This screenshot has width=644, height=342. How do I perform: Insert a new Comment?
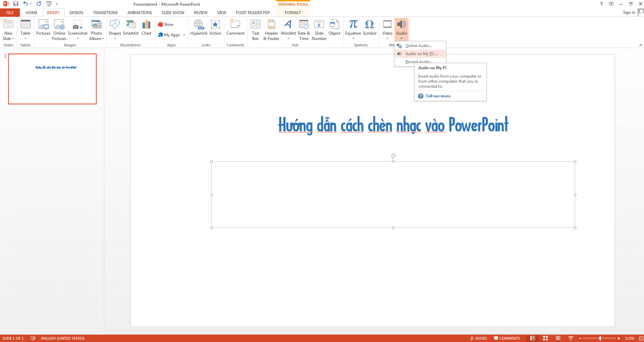235,28
